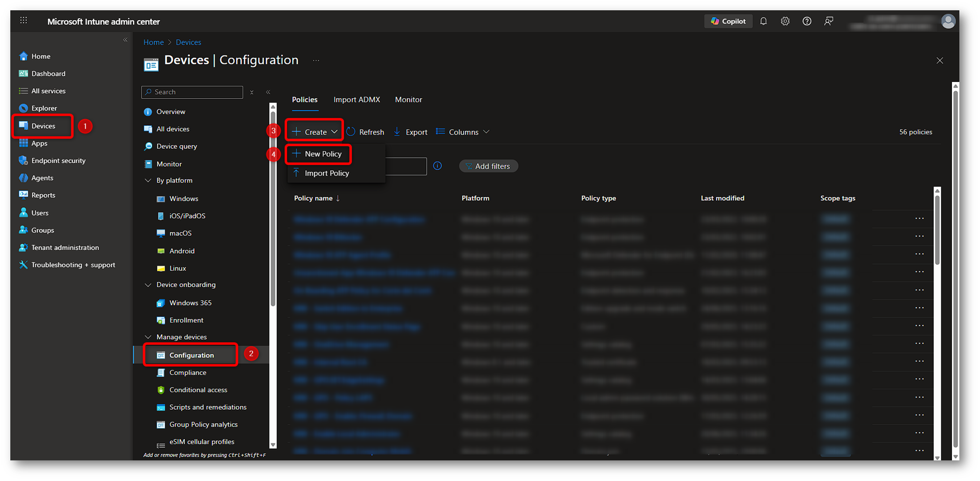Click the feedback icon in header

[x=829, y=21]
